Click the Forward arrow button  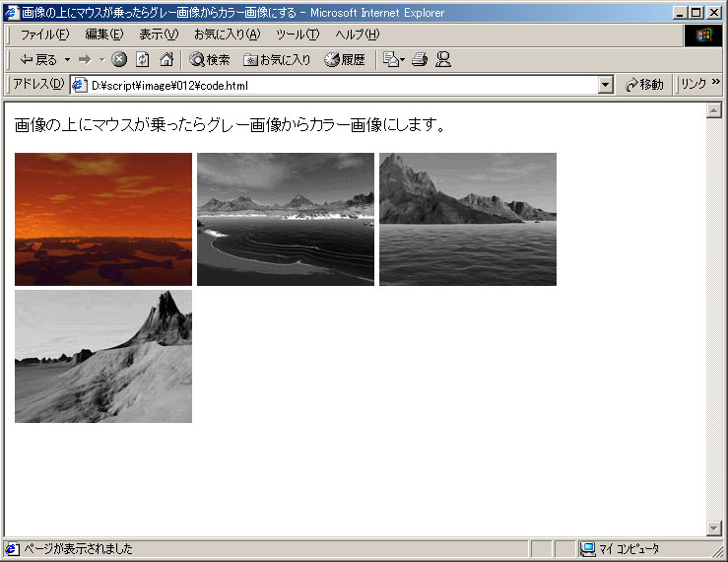click(85, 59)
